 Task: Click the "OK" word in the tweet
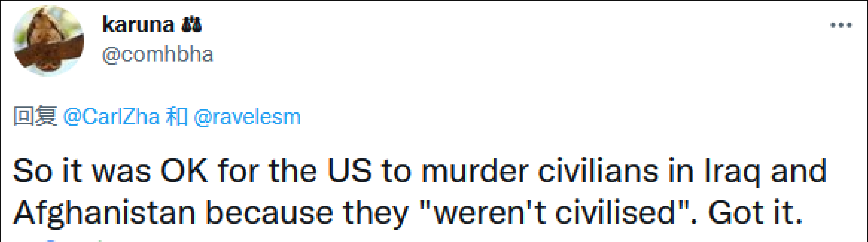click(184, 171)
